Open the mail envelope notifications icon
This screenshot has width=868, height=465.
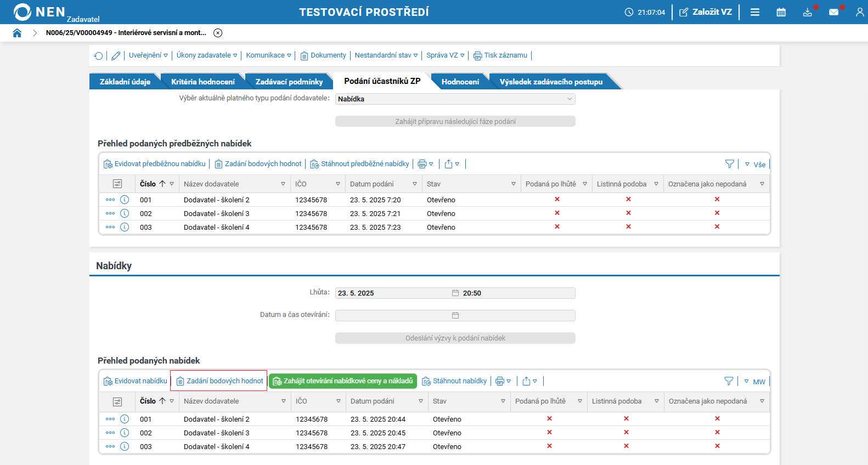coord(833,12)
